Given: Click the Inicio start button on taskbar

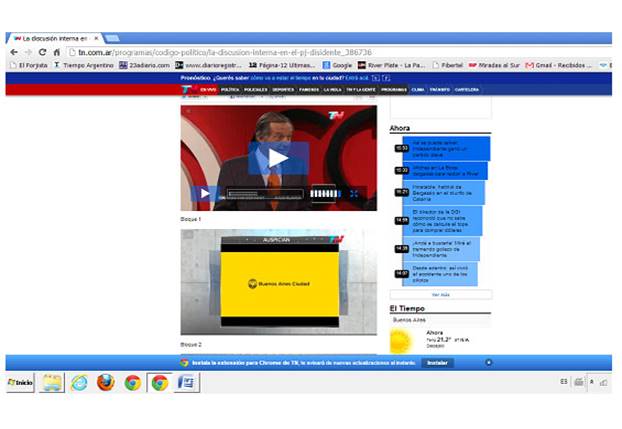Looking at the screenshot, I should [x=20, y=383].
